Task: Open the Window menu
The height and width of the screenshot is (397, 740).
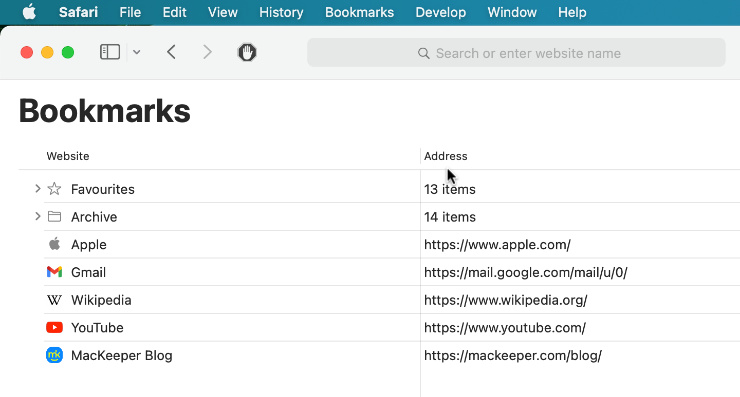Action: (512, 12)
